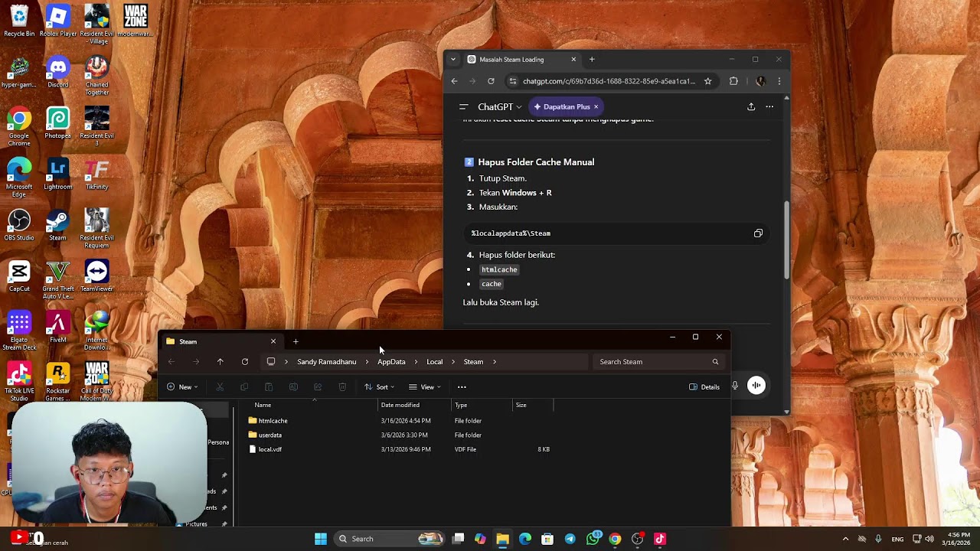
Task: Reload the ChatGPT page in Chrome
Action: 491,81
